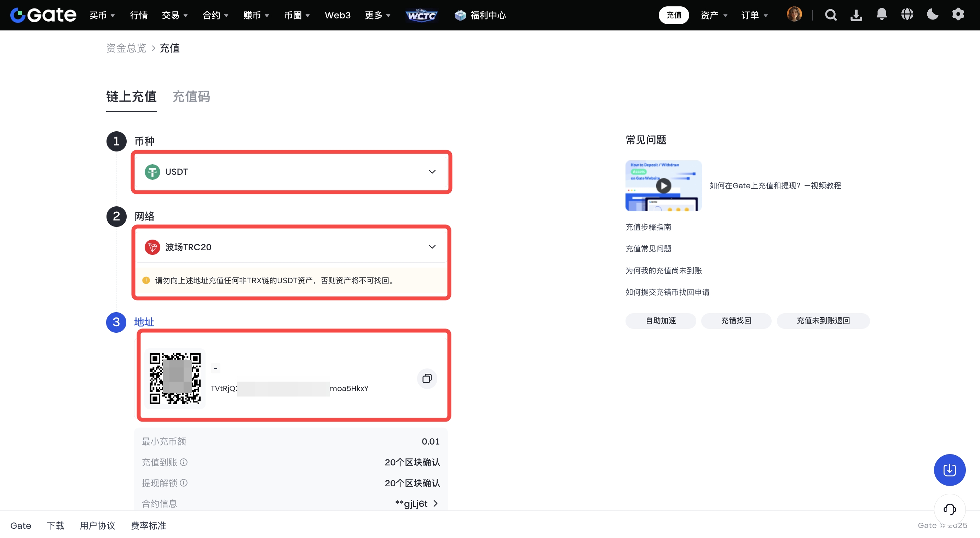980x538 pixels.
Task: Click the blue floating download button
Action: pyautogui.click(x=950, y=470)
